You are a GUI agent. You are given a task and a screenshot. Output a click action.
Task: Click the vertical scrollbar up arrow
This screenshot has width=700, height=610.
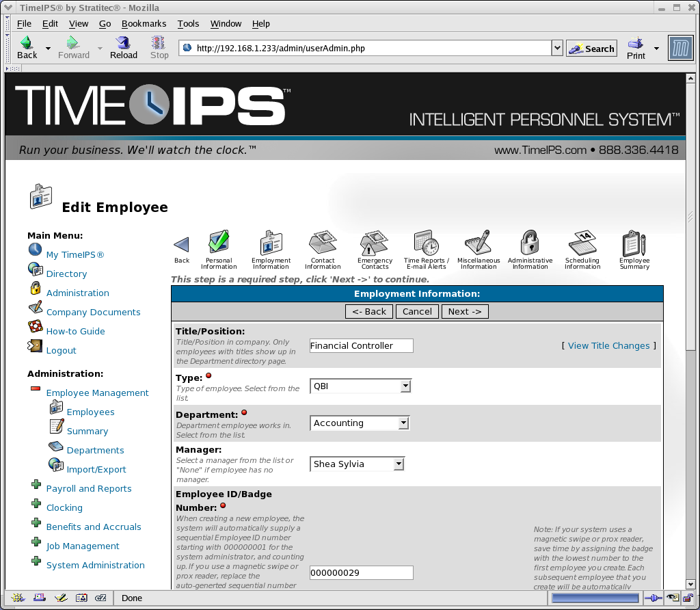point(690,78)
